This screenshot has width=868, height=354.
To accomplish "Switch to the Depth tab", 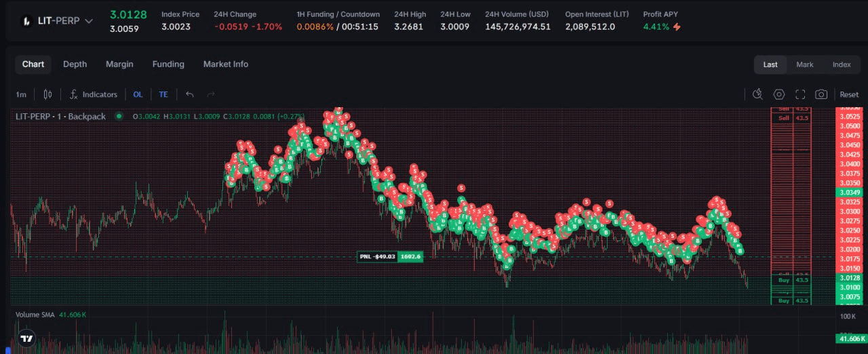I will coord(75,64).
